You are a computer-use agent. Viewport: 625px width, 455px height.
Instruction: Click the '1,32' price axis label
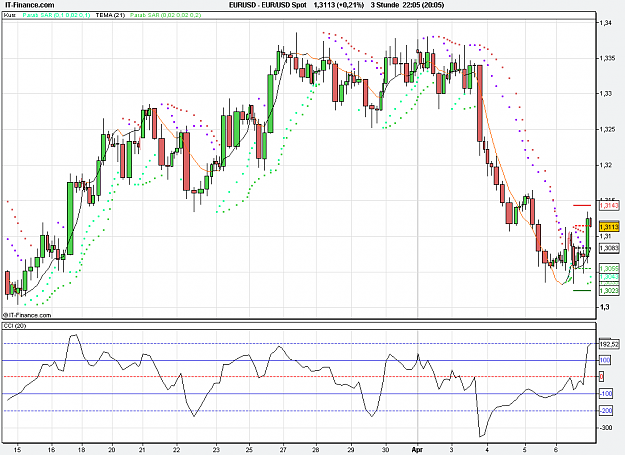pos(605,165)
